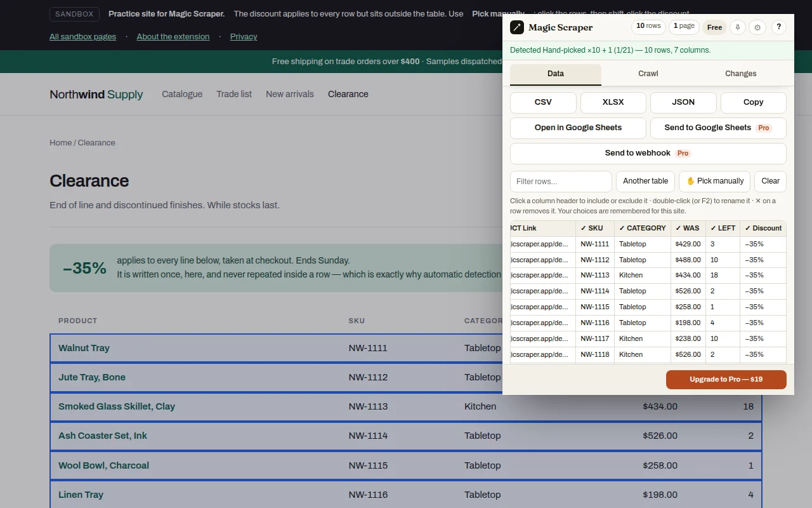Click the 10 rows badge

tap(648, 26)
